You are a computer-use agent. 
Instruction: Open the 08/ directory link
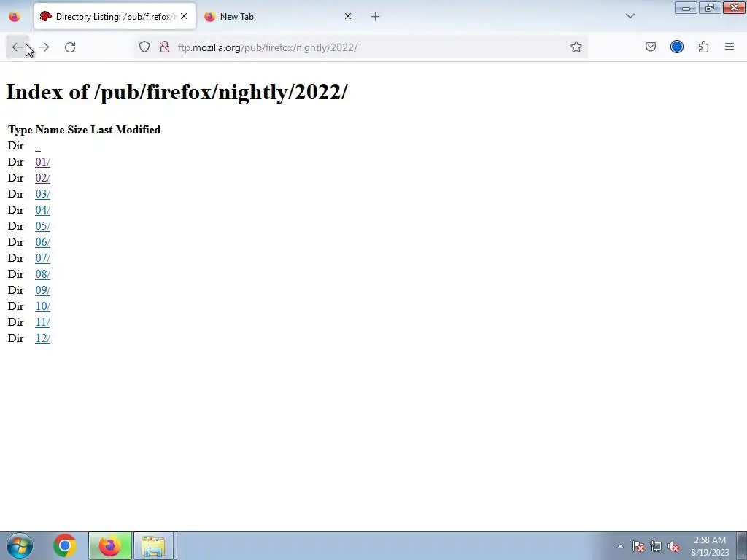42,274
